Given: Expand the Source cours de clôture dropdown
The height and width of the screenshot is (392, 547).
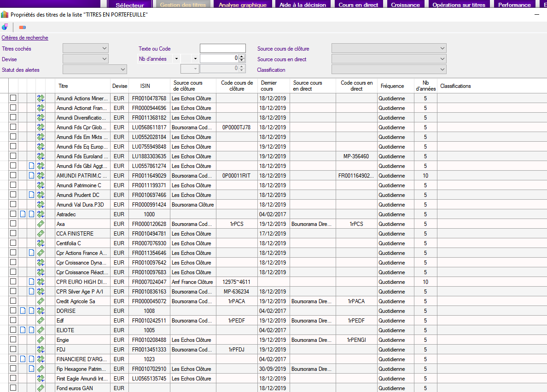Looking at the screenshot, I should pos(389,48).
